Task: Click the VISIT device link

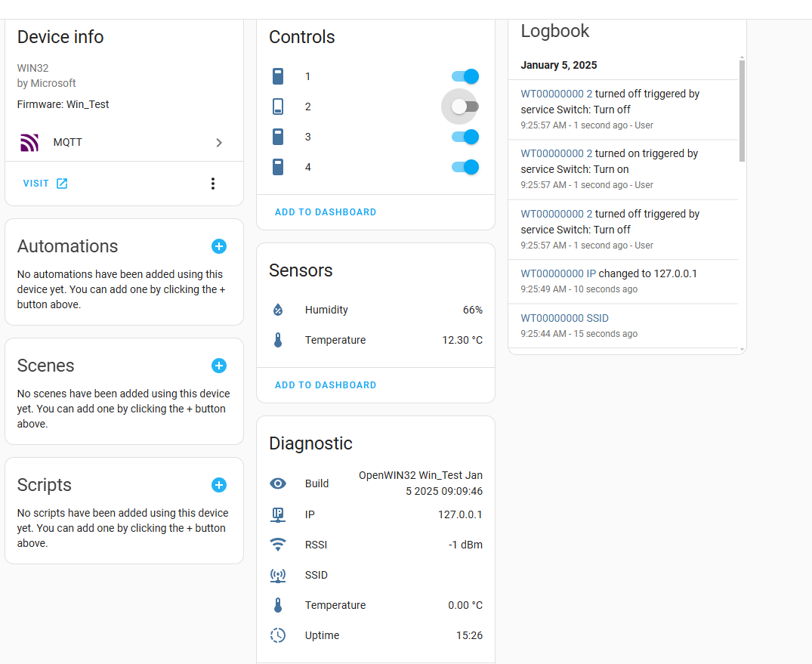Action: 45,184
